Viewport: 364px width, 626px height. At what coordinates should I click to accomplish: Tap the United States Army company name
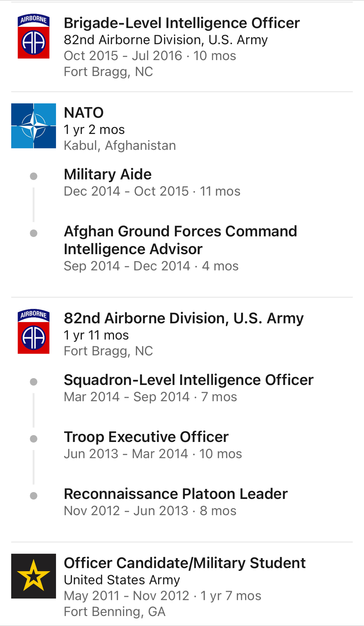(122, 580)
